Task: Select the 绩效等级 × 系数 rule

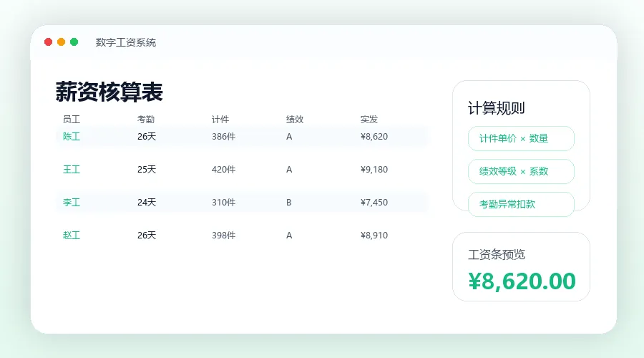Action: pos(521,171)
